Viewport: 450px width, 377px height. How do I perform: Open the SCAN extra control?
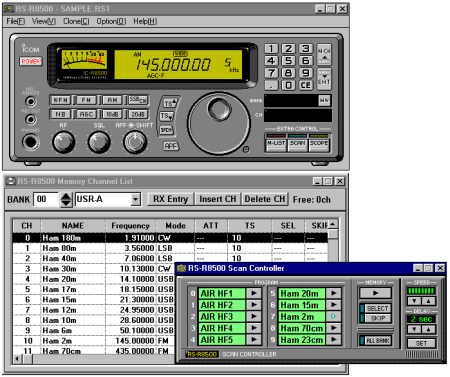297,145
